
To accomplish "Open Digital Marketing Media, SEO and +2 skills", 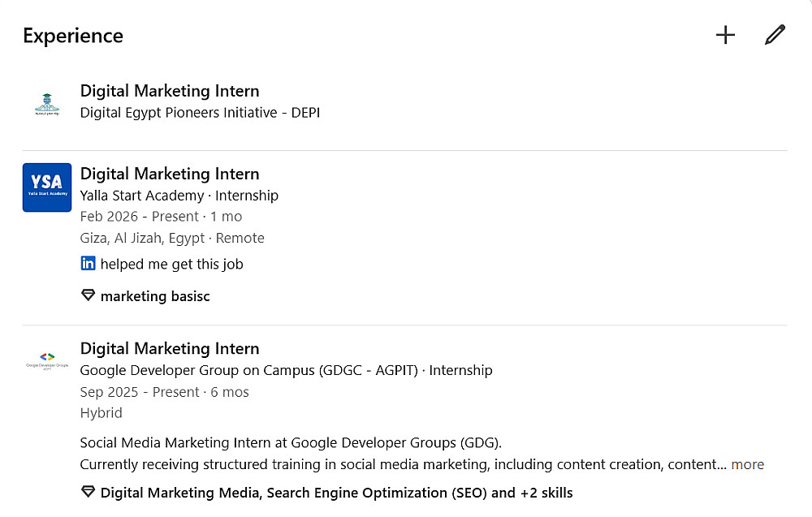I will [336, 493].
